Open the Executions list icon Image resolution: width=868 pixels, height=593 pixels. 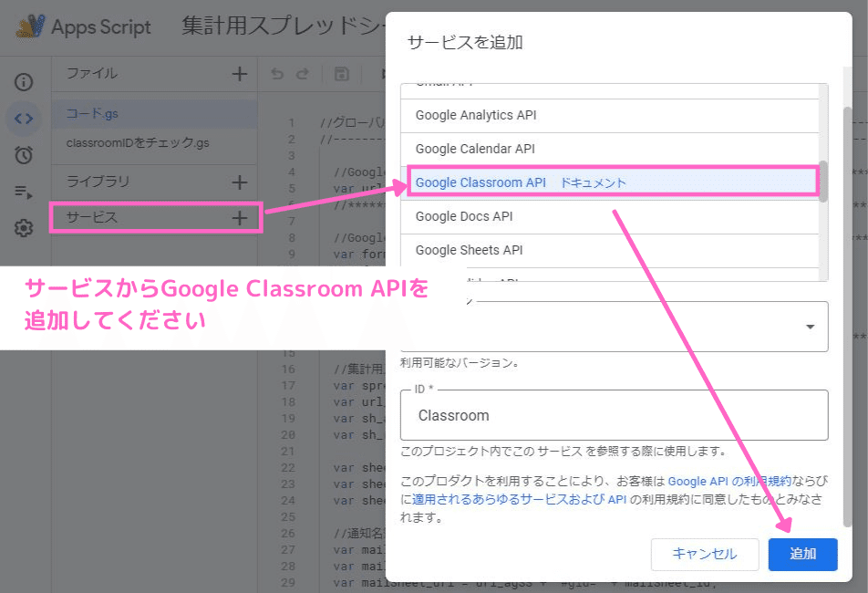point(24,192)
